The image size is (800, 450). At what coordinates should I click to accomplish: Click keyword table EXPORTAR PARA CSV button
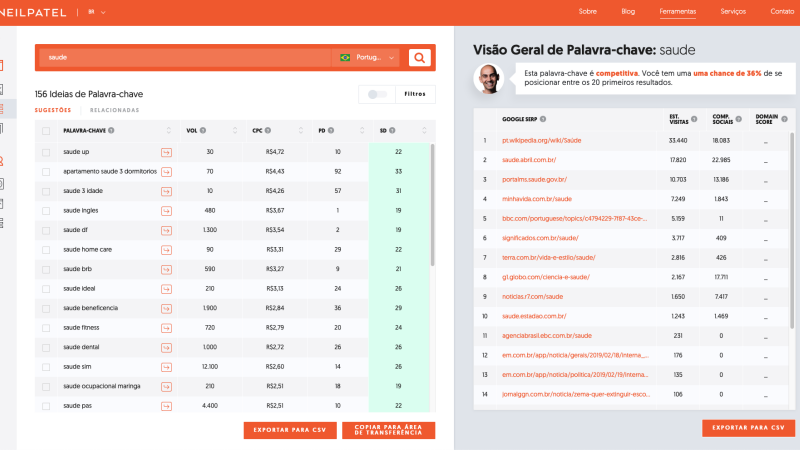click(x=290, y=430)
